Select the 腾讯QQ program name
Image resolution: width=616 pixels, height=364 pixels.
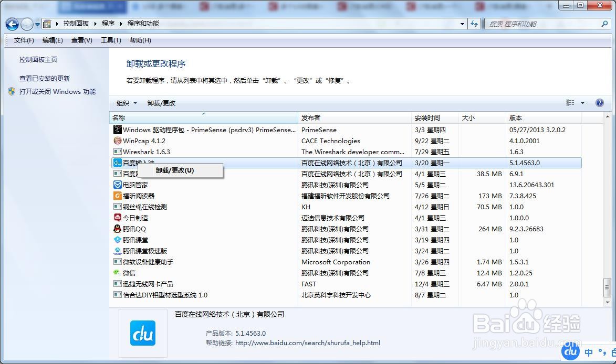134,229
